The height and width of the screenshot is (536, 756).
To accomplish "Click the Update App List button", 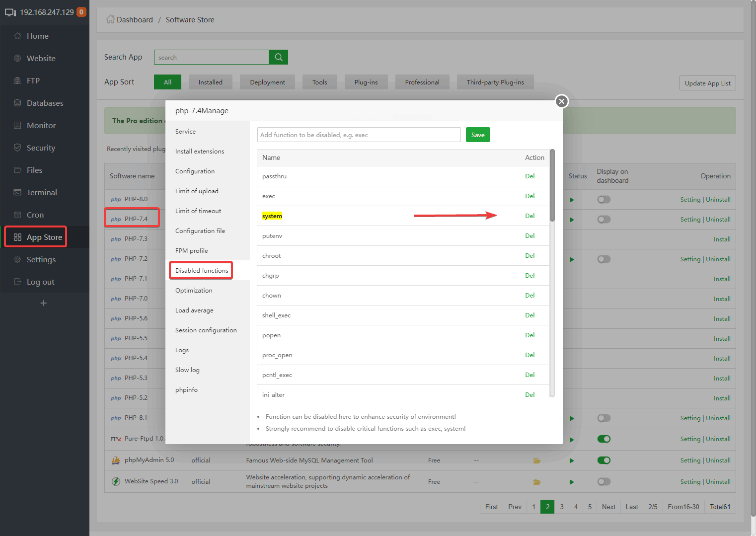I will 707,83.
